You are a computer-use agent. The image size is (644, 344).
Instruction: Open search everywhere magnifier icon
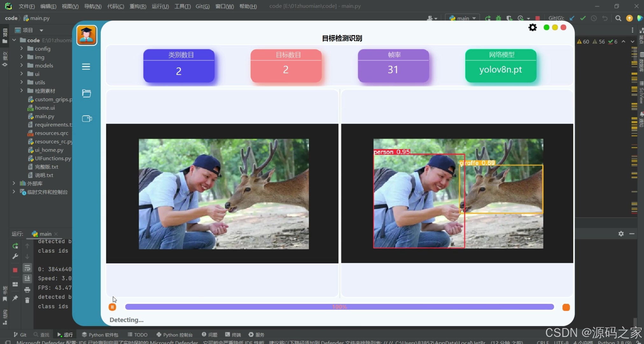618,18
